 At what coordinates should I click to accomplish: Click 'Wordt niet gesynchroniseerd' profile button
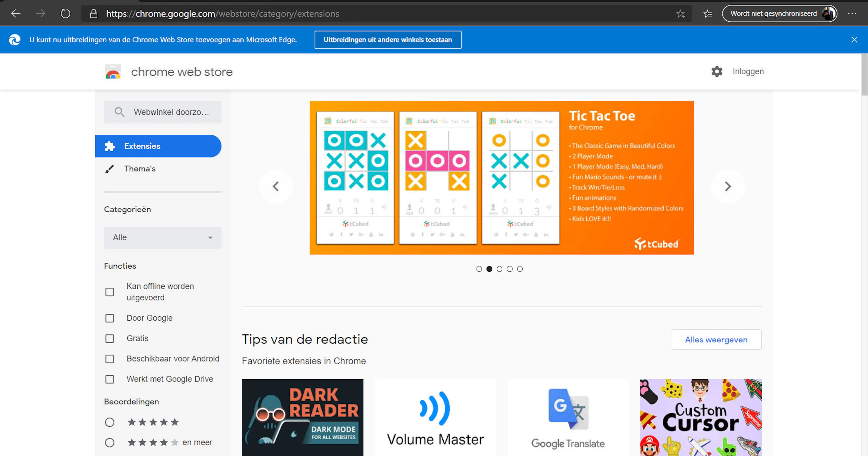point(779,14)
